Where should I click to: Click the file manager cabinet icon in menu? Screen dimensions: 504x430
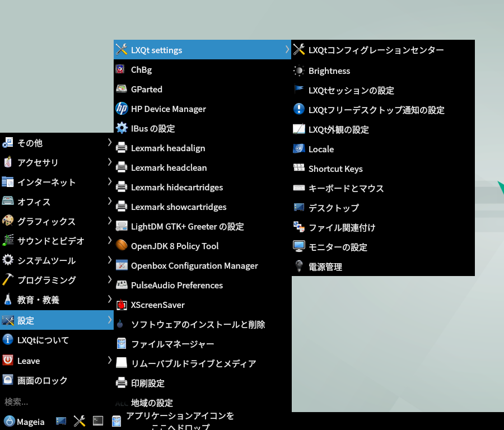pyautogui.click(x=122, y=344)
